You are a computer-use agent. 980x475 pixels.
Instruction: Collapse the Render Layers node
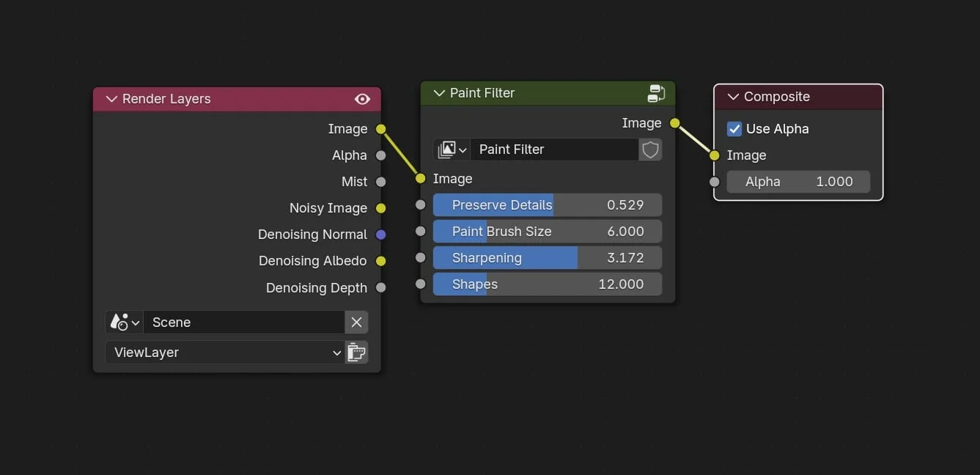[112, 99]
